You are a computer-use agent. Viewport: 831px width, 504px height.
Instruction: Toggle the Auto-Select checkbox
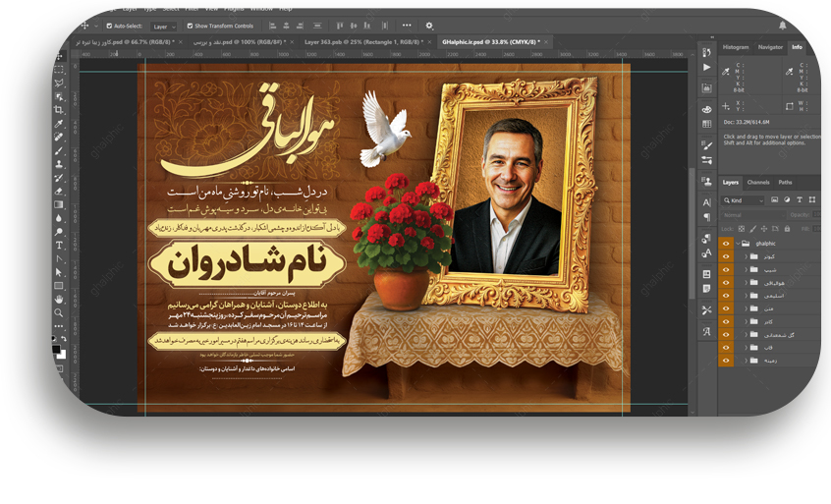tap(109, 26)
